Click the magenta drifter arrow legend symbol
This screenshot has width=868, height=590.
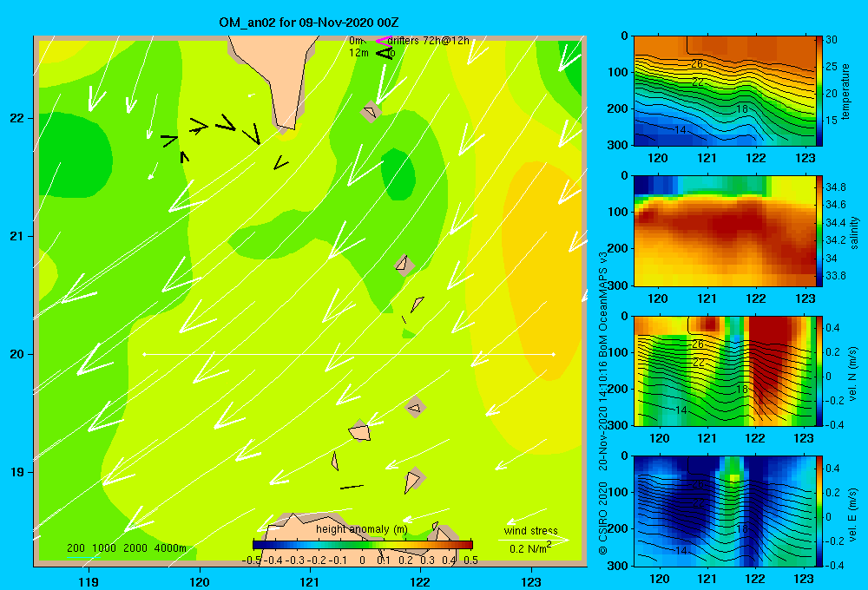point(383,41)
